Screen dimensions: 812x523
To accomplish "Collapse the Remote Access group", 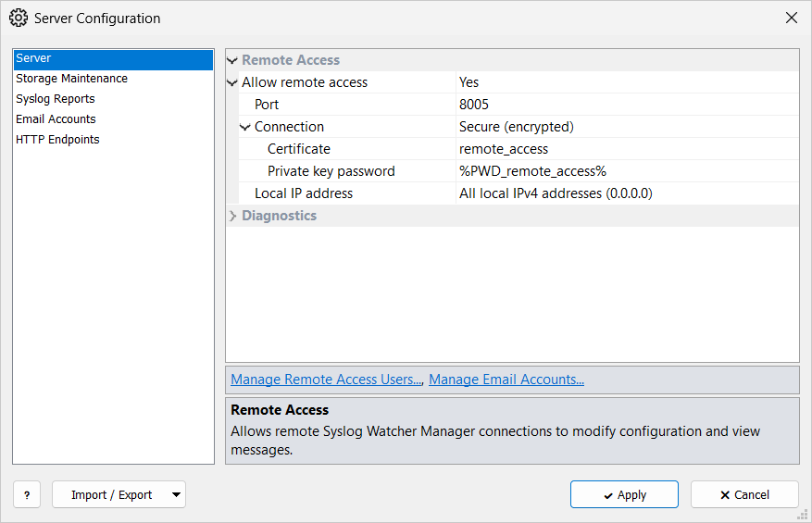I will click(x=232, y=60).
